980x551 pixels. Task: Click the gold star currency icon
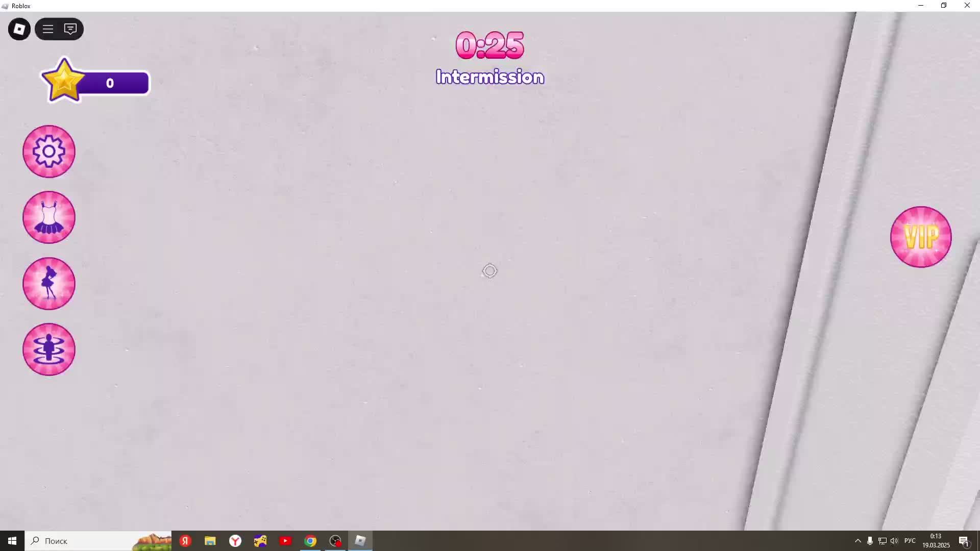pos(63,81)
